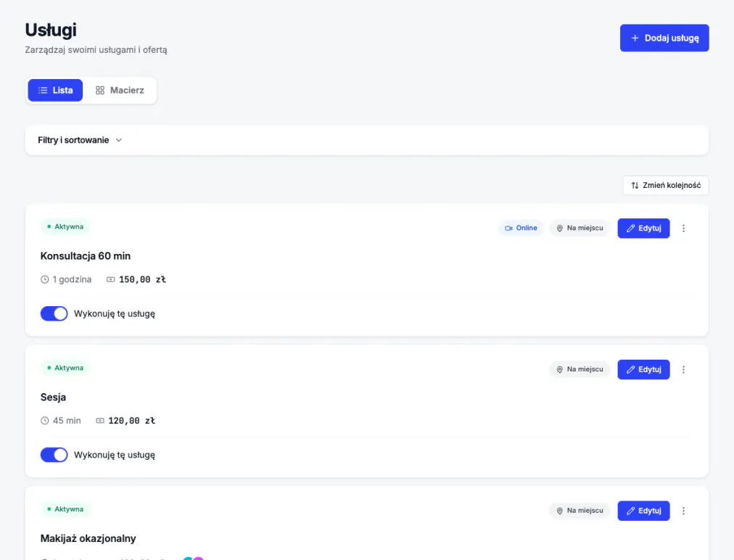Edit the Sesja service
This screenshot has height=560, width=734.
click(643, 369)
